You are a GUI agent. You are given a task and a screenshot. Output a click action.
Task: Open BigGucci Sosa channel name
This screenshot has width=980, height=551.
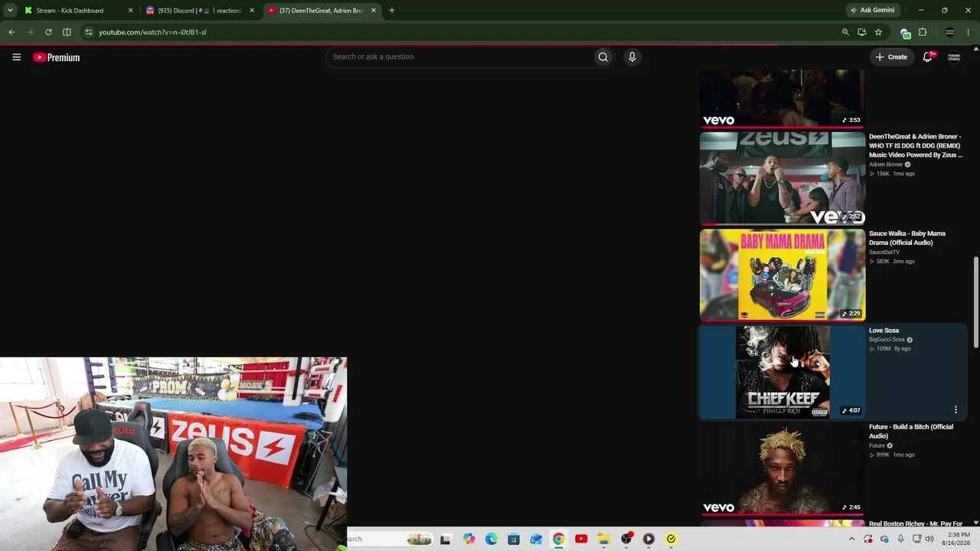(x=887, y=340)
